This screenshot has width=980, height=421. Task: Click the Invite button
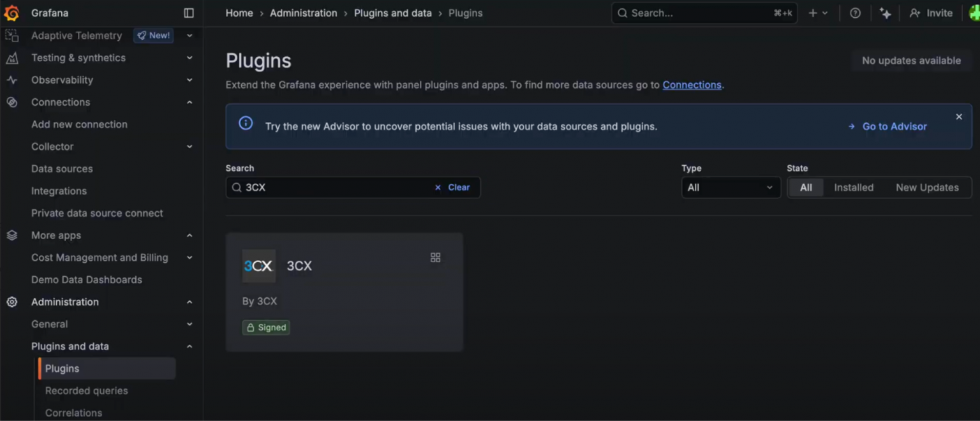[931, 13]
